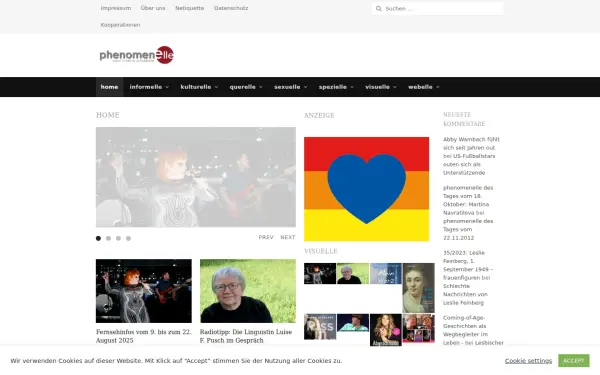Expand the querelle dropdown arrow
The height and width of the screenshot is (375, 600).
[x=261, y=87]
